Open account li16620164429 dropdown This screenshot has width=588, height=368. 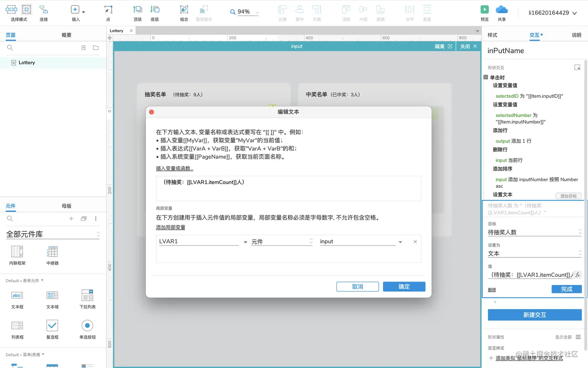coord(553,13)
